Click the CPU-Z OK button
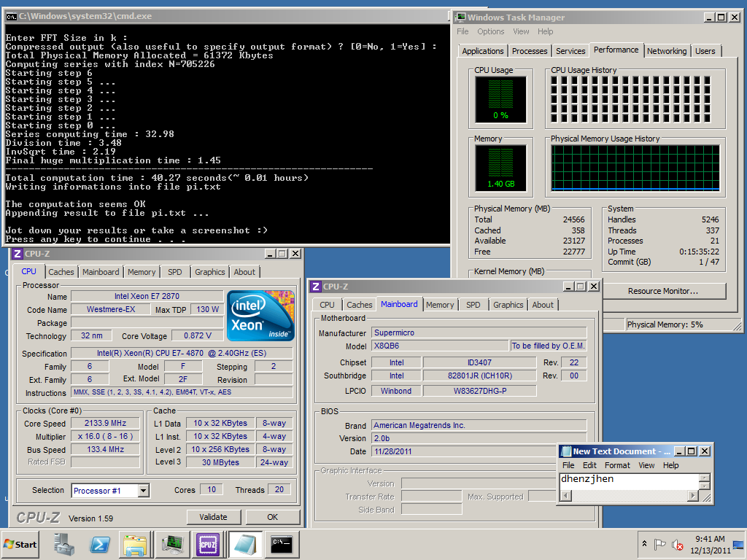The height and width of the screenshot is (560, 747). click(x=273, y=517)
